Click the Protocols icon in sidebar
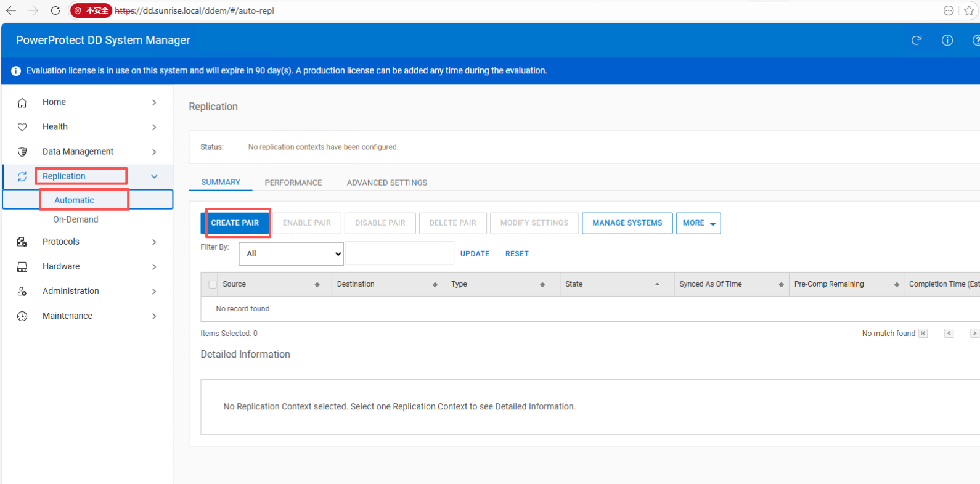Screen dimensions: 980x484 [x=22, y=242]
